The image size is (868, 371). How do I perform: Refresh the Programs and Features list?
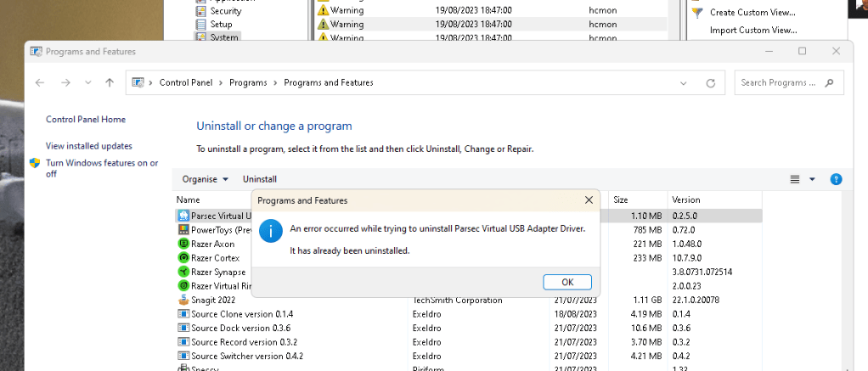click(x=711, y=83)
